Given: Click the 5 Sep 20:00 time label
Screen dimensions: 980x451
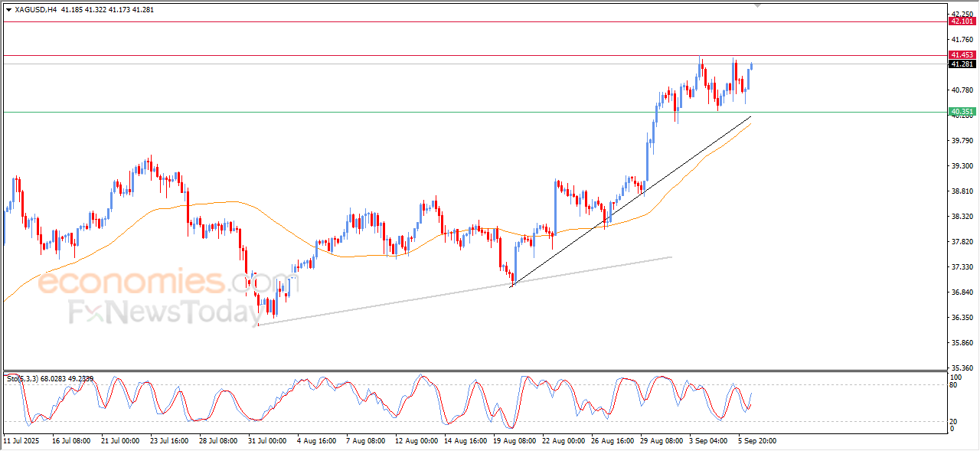Looking at the screenshot, I should [757, 441].
